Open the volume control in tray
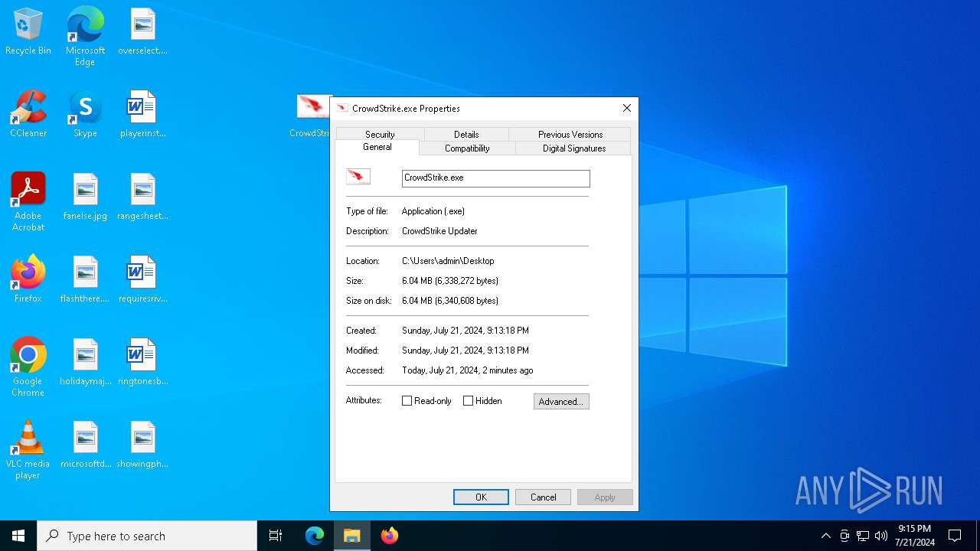 (881, 536)
